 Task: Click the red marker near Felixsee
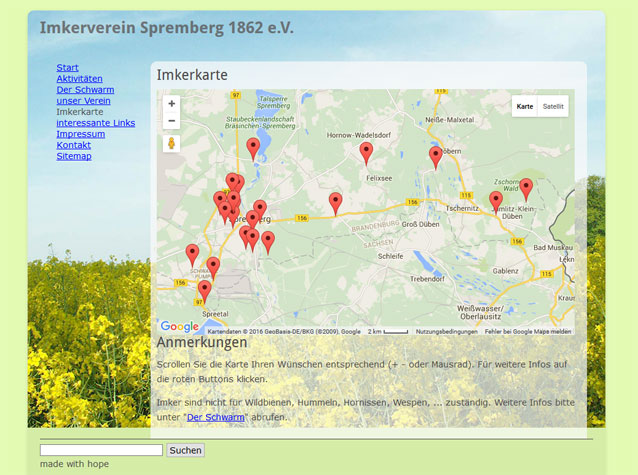pos(366,153)
